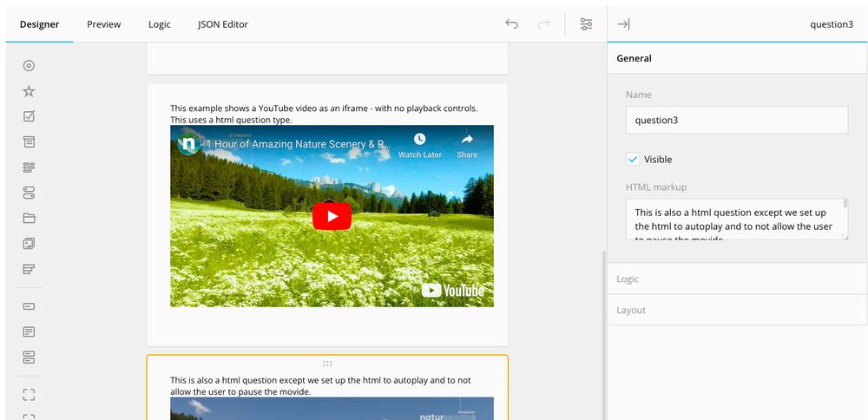Viewport: 868px width, 420px height.
Task: Open the JSON Editor tab
Action: tap(222, 24)
